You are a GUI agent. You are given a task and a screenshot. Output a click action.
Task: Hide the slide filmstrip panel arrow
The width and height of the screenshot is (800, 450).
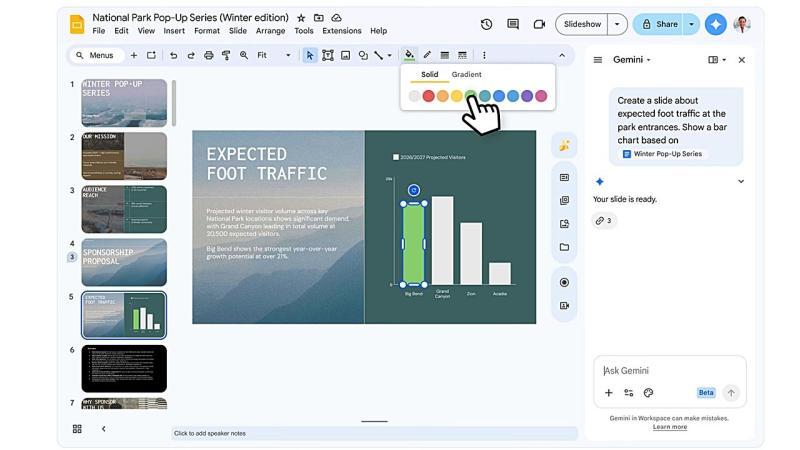coord(103,429)
